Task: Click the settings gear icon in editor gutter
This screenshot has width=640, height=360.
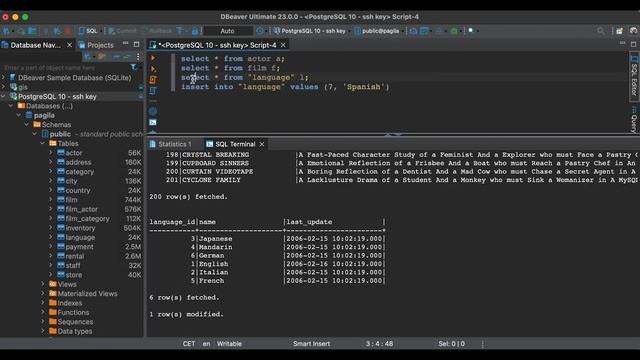Action: 153,111
